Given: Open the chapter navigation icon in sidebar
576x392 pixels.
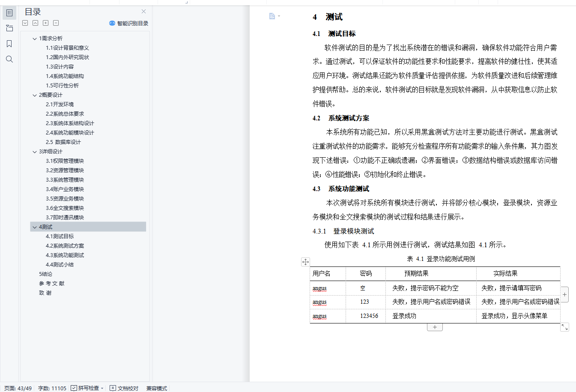Looking at the screenshot, I should coord(9,28).
